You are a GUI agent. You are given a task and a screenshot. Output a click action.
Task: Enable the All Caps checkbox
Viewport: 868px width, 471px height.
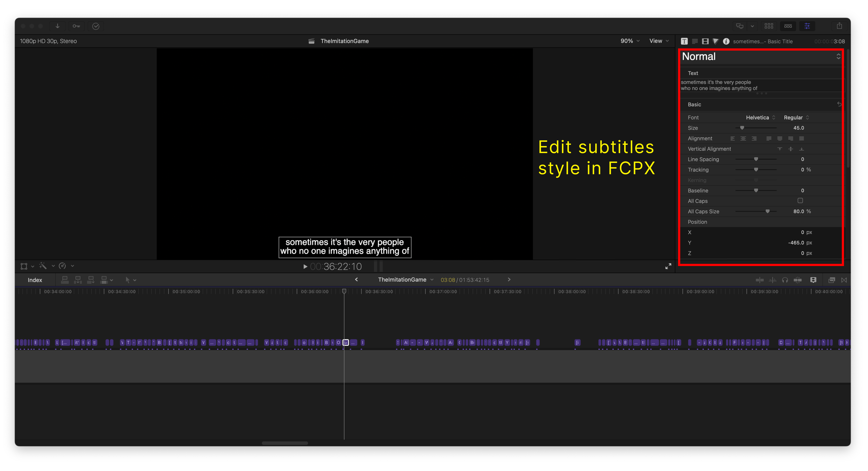pos(800,201)
